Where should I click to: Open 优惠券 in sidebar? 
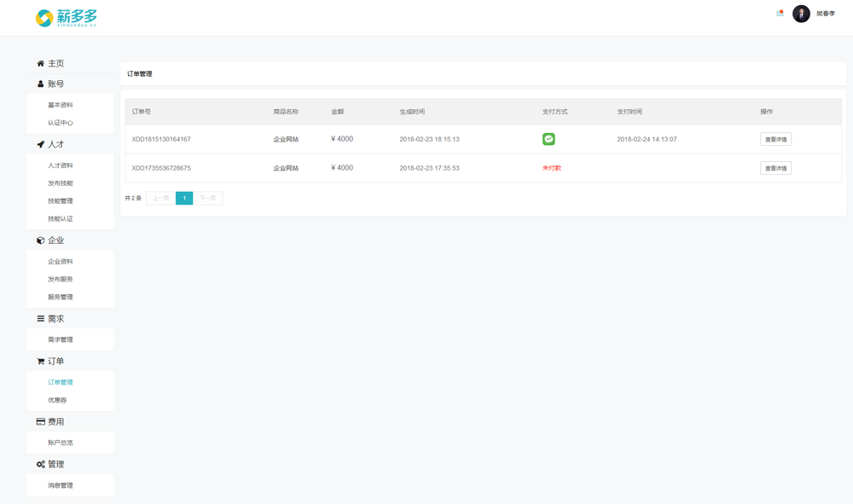click(57, 400)
